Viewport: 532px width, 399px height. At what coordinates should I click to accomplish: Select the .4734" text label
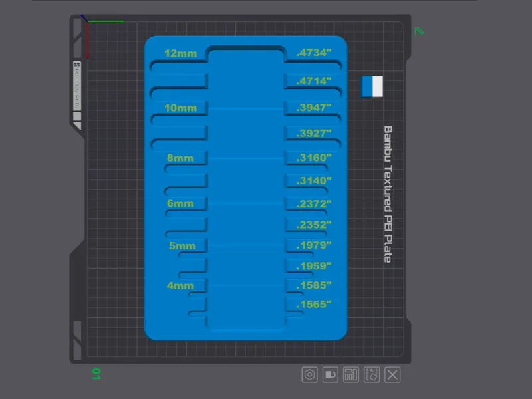coord(313,53)
